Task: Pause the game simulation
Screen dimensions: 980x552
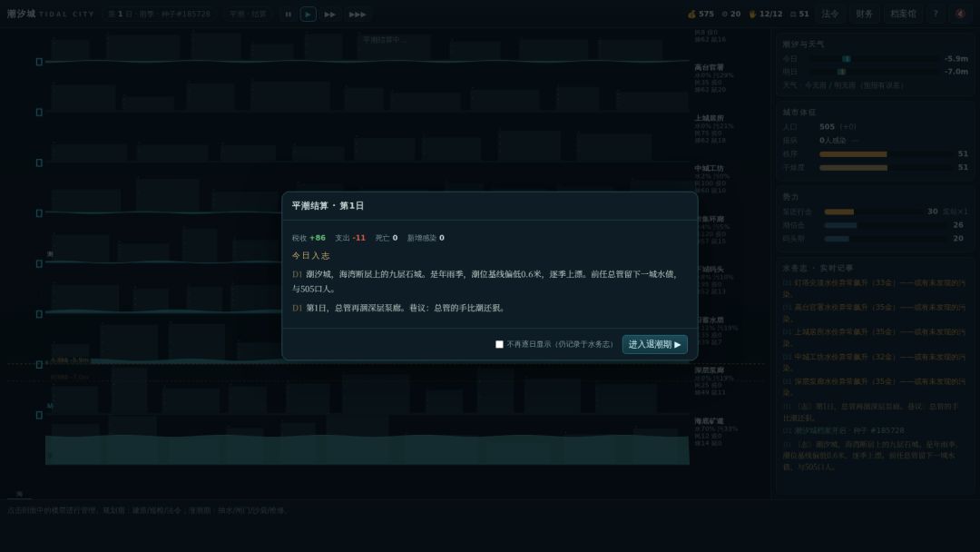Action: [289, 14]
